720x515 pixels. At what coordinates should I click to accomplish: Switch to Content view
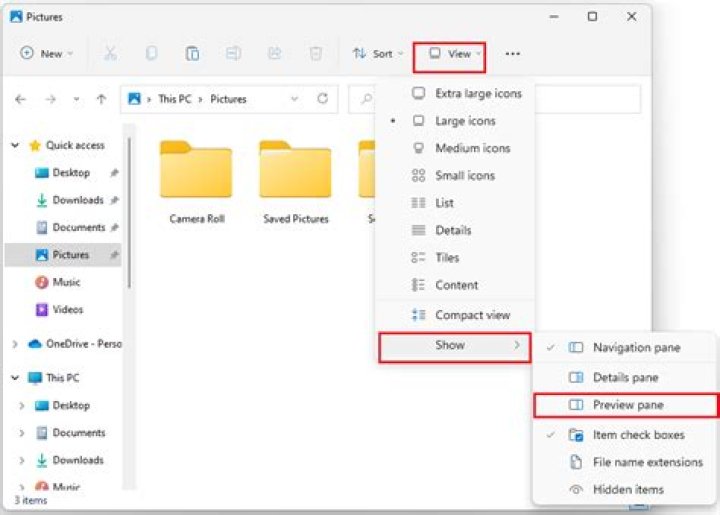[455, 285]
